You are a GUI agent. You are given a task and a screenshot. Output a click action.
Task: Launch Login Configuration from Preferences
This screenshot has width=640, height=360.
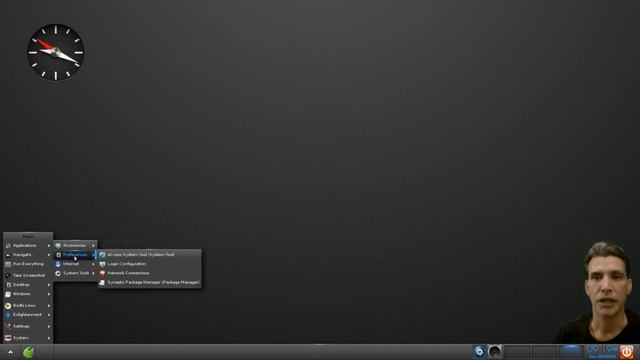tap(149, 264)
